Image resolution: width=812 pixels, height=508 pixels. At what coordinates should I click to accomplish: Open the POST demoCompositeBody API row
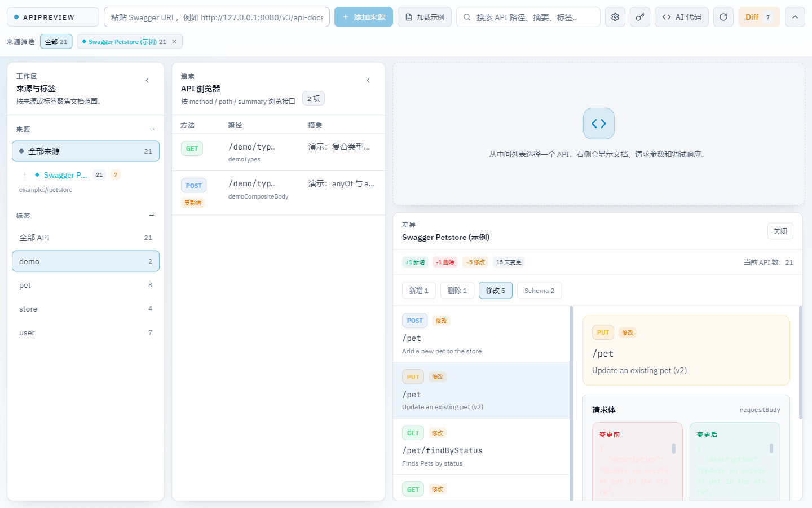click(279, 193)
